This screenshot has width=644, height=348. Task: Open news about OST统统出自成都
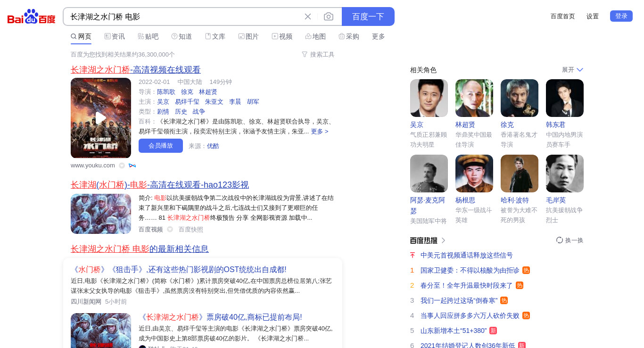tap(179, 270)
